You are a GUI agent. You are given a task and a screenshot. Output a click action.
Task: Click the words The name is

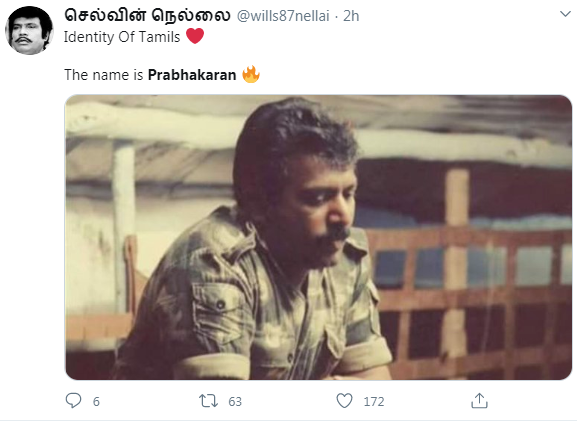104,75
